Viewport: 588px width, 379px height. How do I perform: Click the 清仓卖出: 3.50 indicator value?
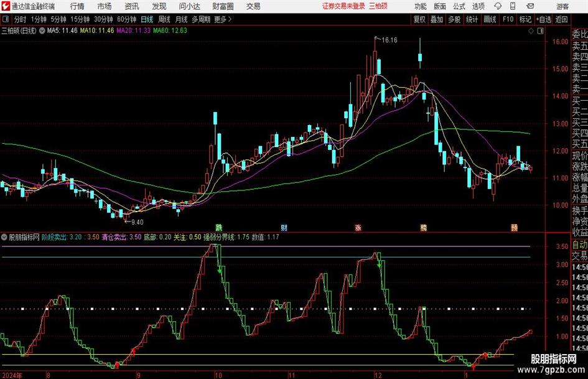click(121, 237)
